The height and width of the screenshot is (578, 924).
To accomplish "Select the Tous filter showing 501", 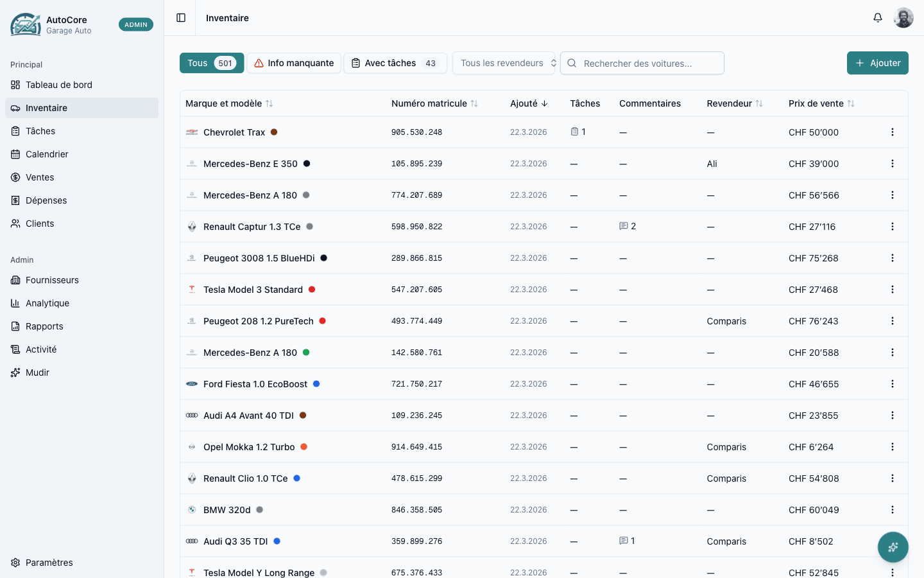I will point(211,63).
